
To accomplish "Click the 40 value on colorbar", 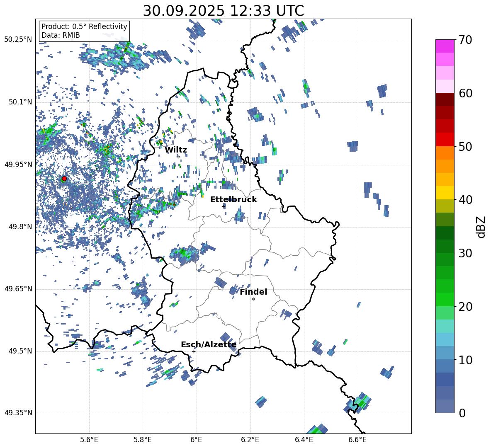I will 466,200.
